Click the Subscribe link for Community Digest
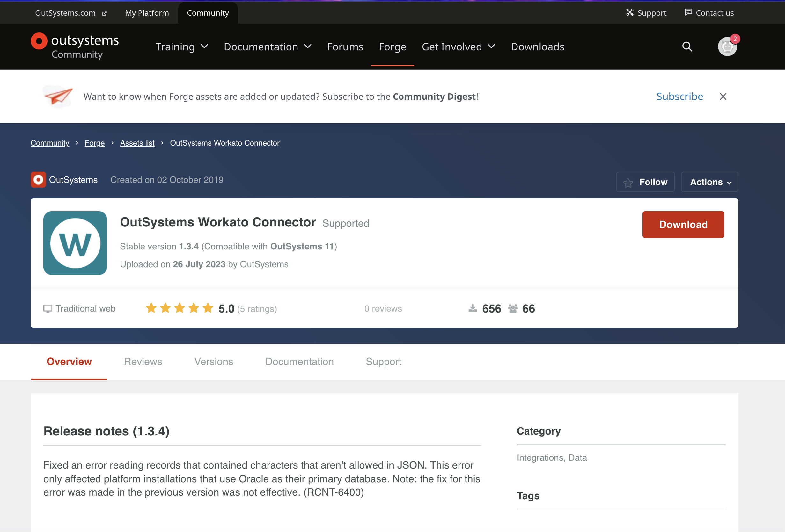 tap(680, 96)
